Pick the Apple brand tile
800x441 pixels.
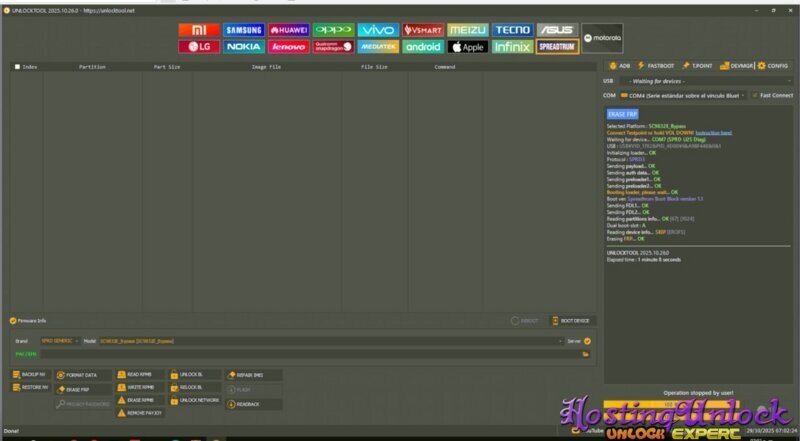click(x=468, y=47)
